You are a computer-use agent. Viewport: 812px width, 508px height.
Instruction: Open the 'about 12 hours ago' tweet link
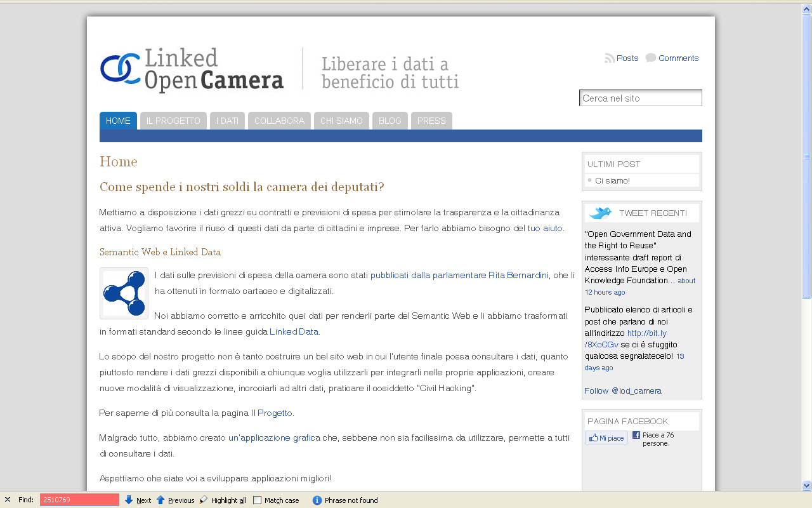[640, 286]
